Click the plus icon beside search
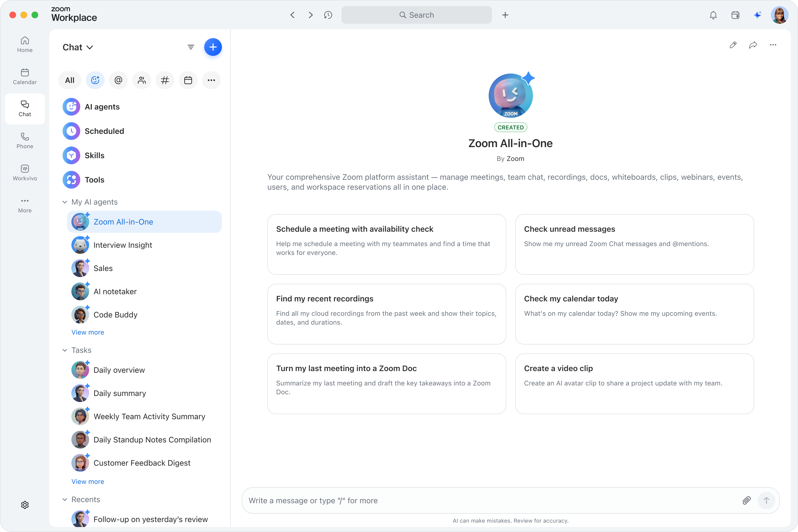The width and height of the screenshot is (798, 532). (x=505, y=15)
